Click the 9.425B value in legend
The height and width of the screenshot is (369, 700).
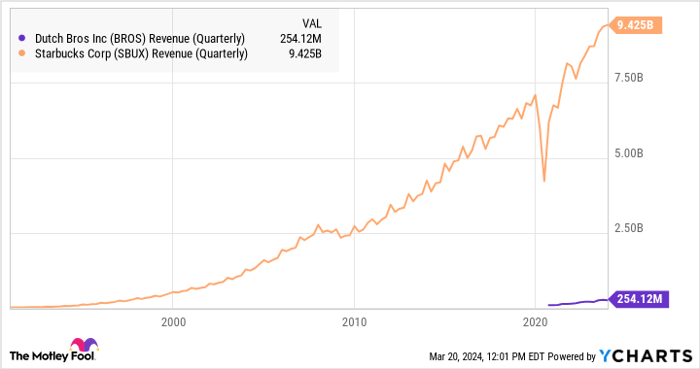tap(305, 54)
